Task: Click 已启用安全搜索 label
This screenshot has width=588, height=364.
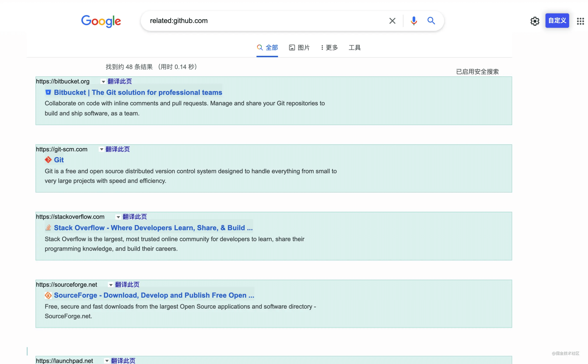Action: click(x=477, y=72)
